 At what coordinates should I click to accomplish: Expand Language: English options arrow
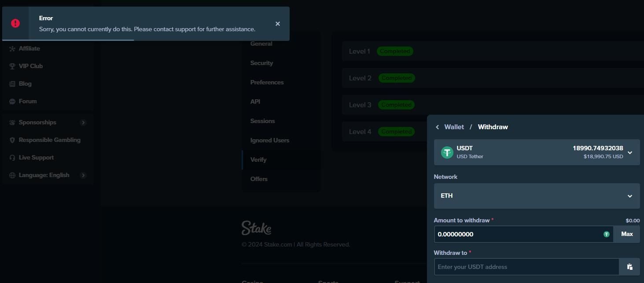coord(83,175)
